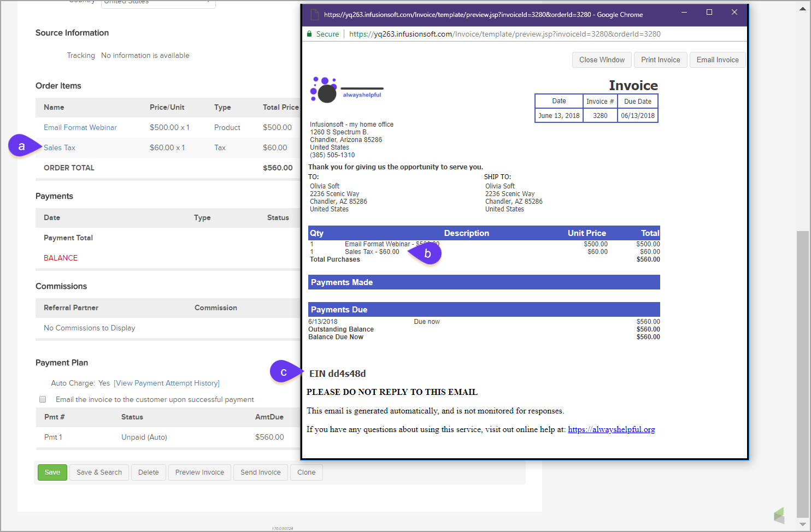Click the Unpaid (Auto) status text
811x532 pixels.
[x=144, y=437]
